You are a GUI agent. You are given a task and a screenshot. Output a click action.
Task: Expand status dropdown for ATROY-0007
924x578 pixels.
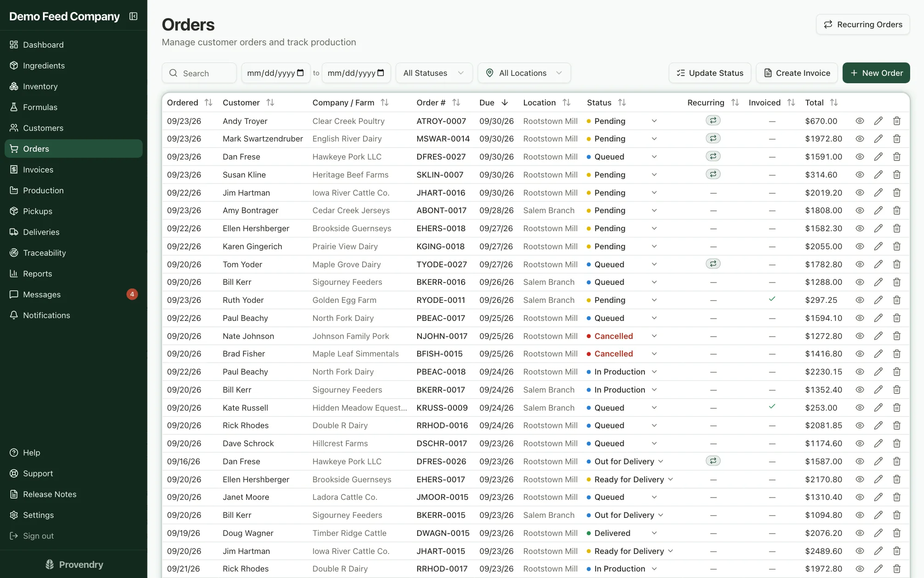click(654, 121)
